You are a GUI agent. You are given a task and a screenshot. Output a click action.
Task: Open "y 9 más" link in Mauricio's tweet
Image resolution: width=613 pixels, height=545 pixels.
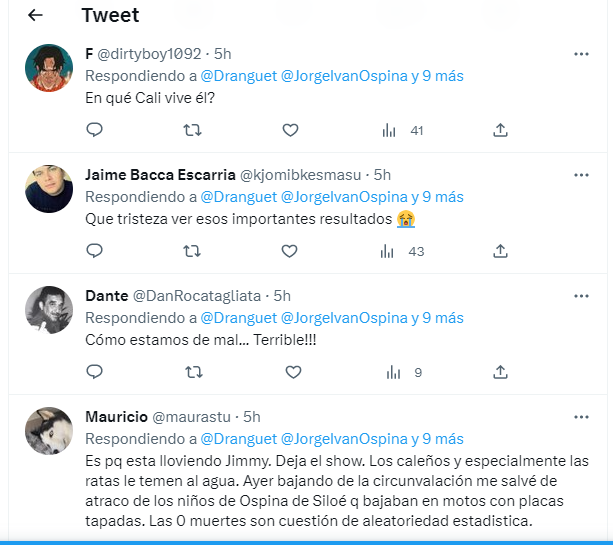[x=437, y=439]
